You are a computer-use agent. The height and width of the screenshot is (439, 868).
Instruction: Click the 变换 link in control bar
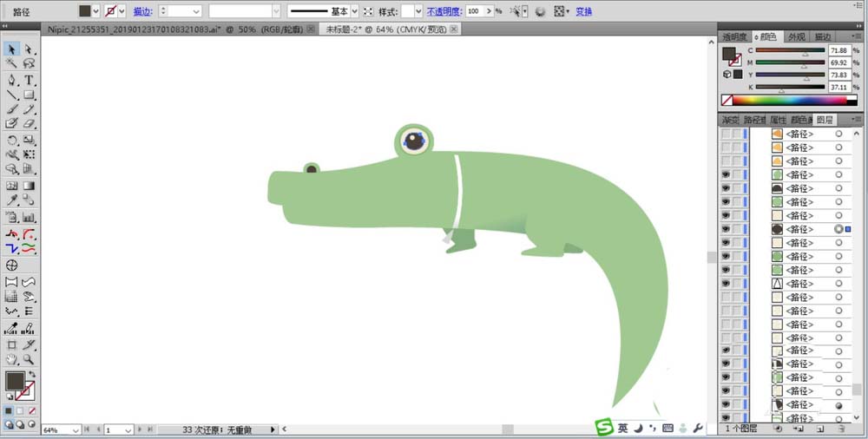(584, 11)
